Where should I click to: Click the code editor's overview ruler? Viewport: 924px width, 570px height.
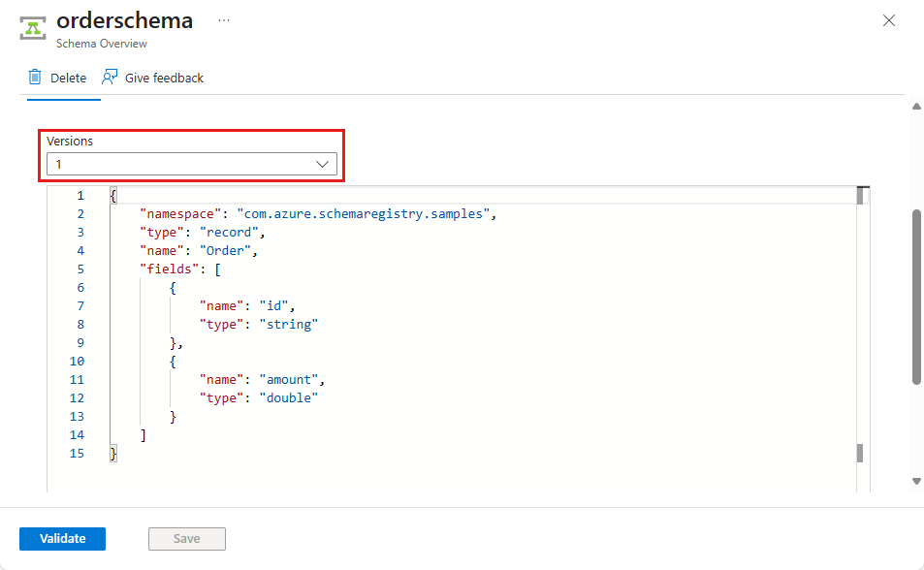tap(863, 330)
